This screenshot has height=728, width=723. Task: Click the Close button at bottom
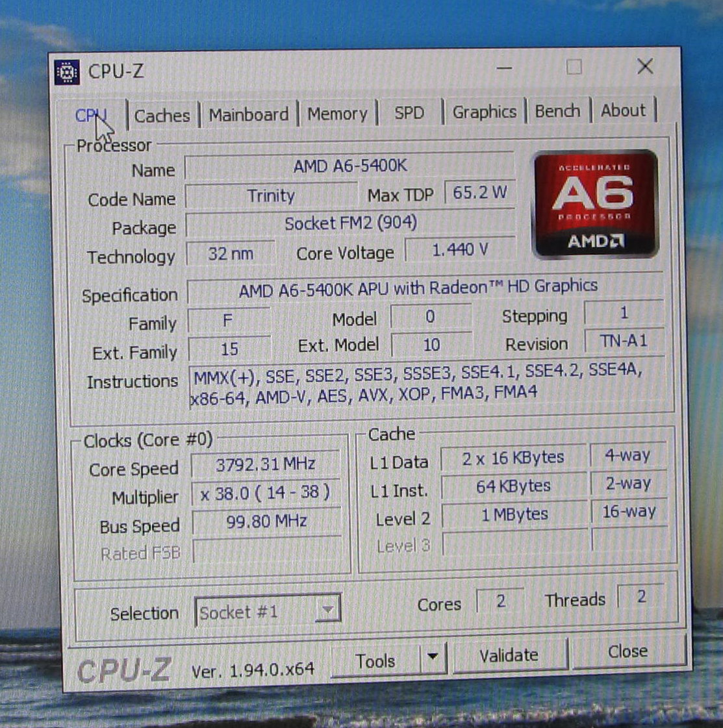pos(628,651)
